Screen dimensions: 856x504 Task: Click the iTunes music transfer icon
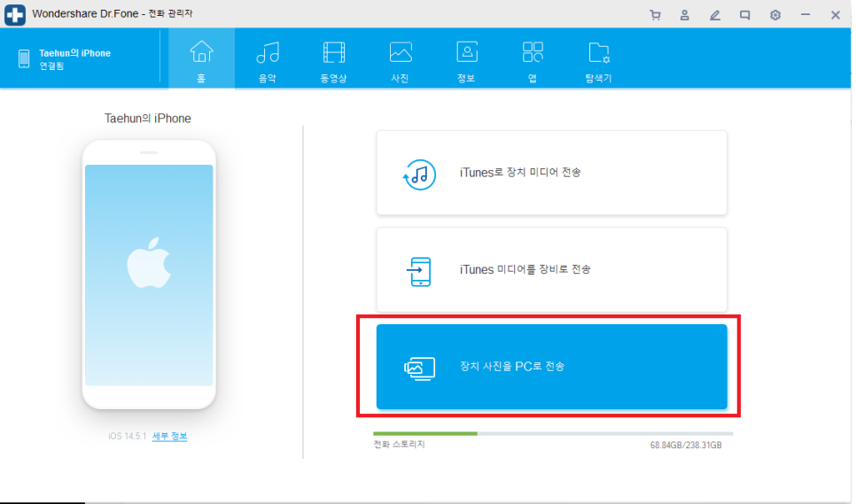(419, 174)
